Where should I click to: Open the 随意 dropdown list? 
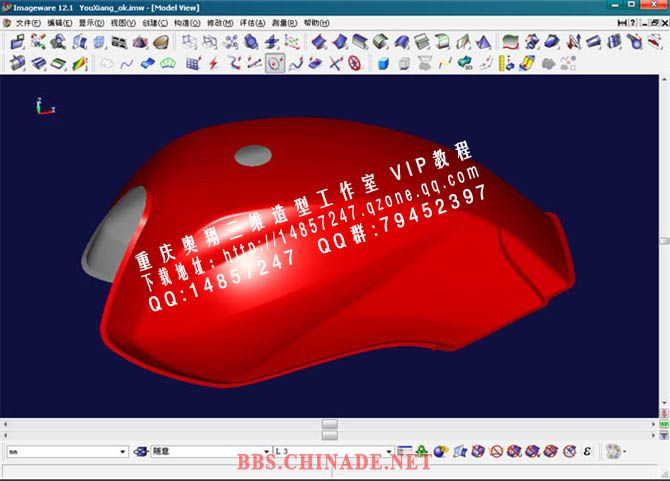[x=211, y=452]
